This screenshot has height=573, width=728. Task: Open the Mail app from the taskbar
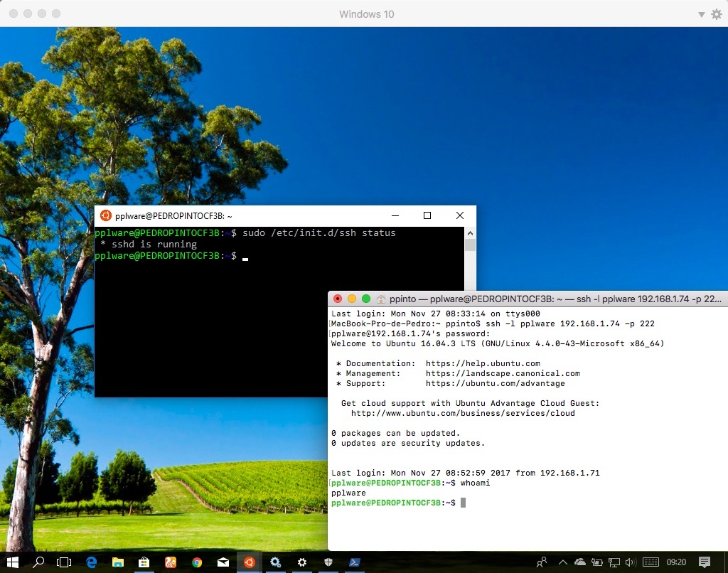[x=222, y=562]
